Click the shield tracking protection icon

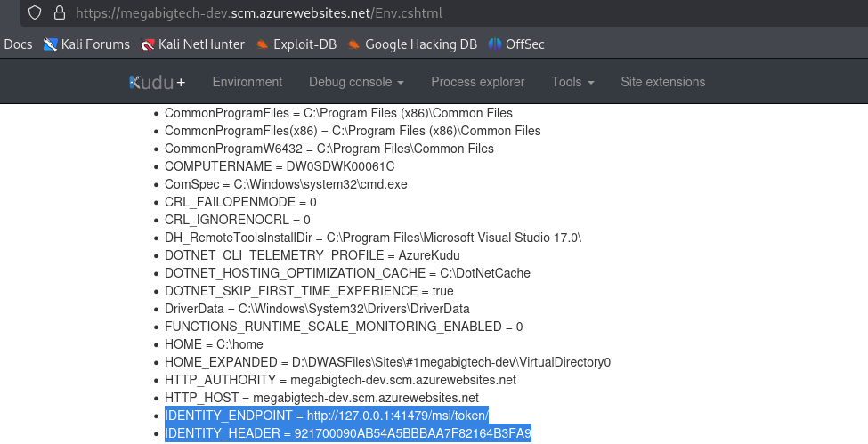click(35, 12)
